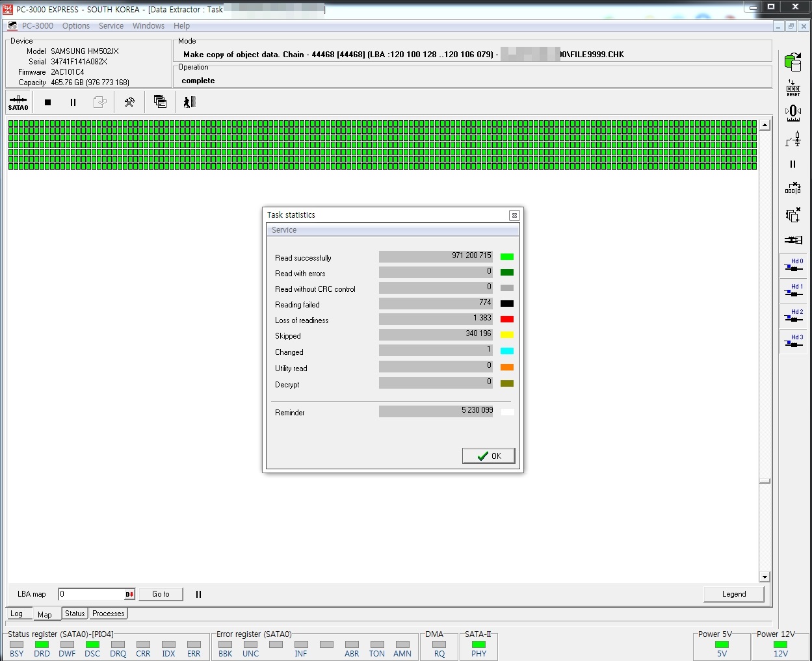
Task: Click the Go to button
Action: click(161, 594)
